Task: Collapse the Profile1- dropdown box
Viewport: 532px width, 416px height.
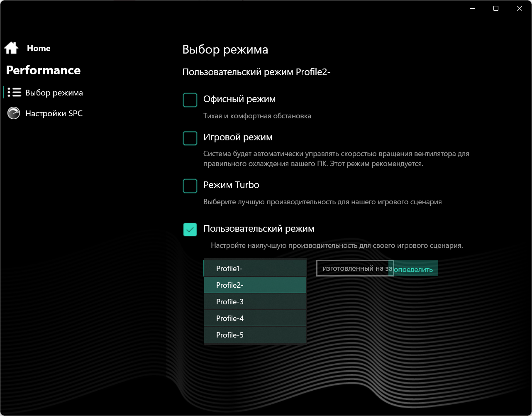Action: pos(255,269)
